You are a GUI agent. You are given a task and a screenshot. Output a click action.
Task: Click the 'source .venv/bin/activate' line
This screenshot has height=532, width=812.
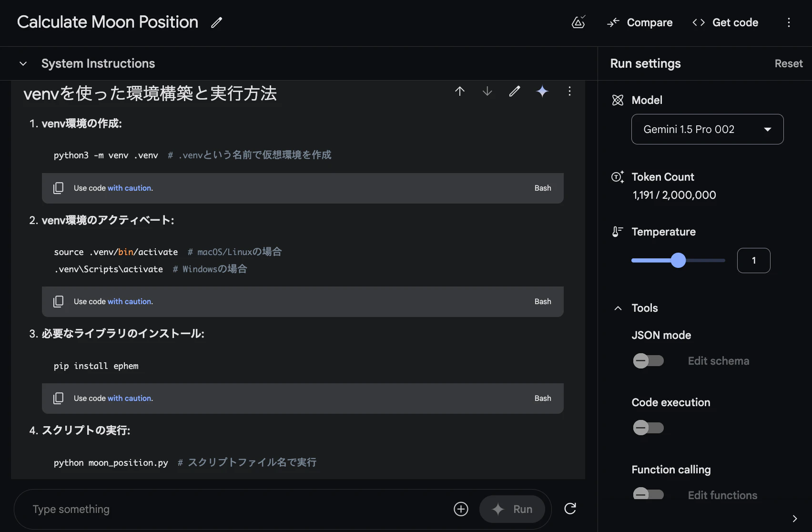116,252
